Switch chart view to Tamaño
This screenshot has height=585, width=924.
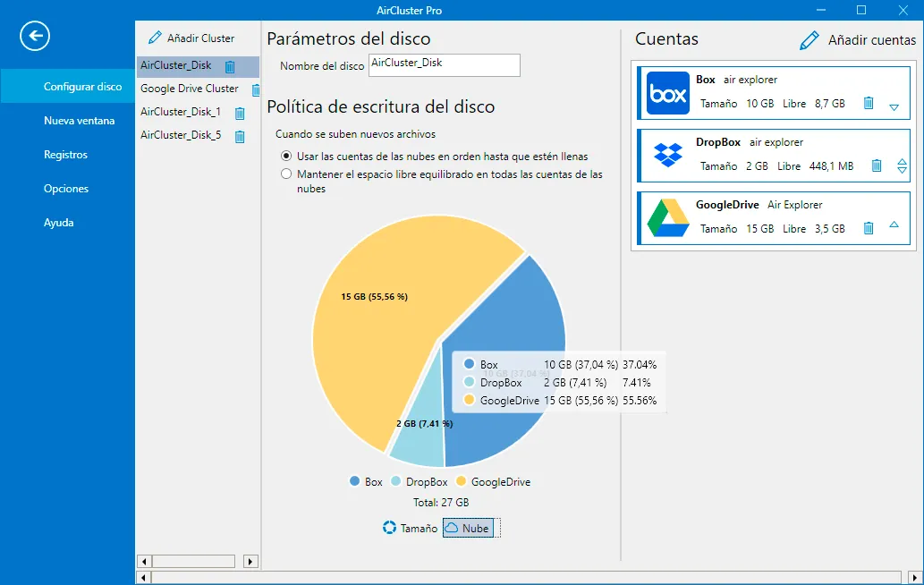point(411,528)
